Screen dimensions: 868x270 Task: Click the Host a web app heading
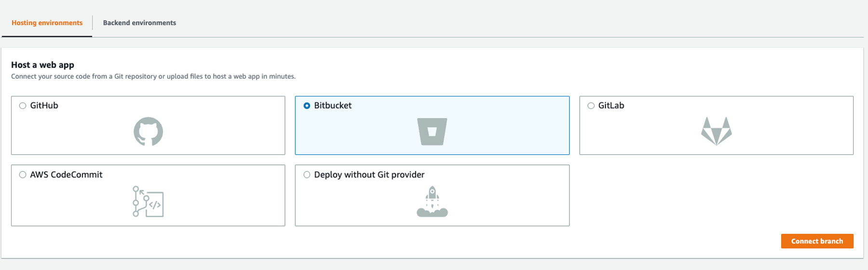(x=42, y=65)
